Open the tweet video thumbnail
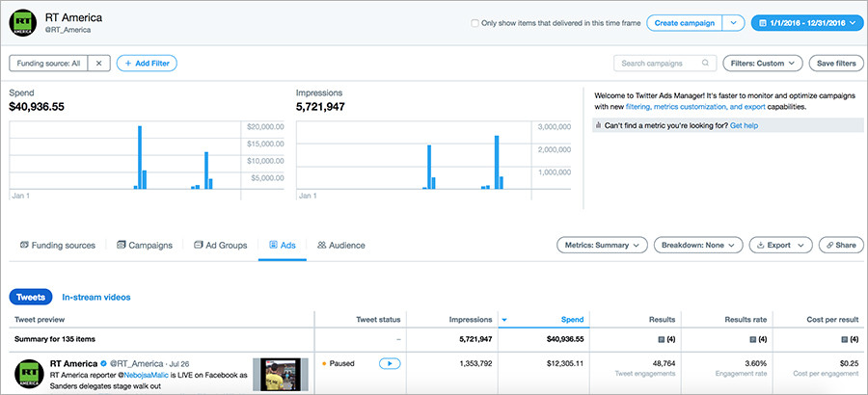This screenshot has height=395, width=868. click(x=280, y=376)
